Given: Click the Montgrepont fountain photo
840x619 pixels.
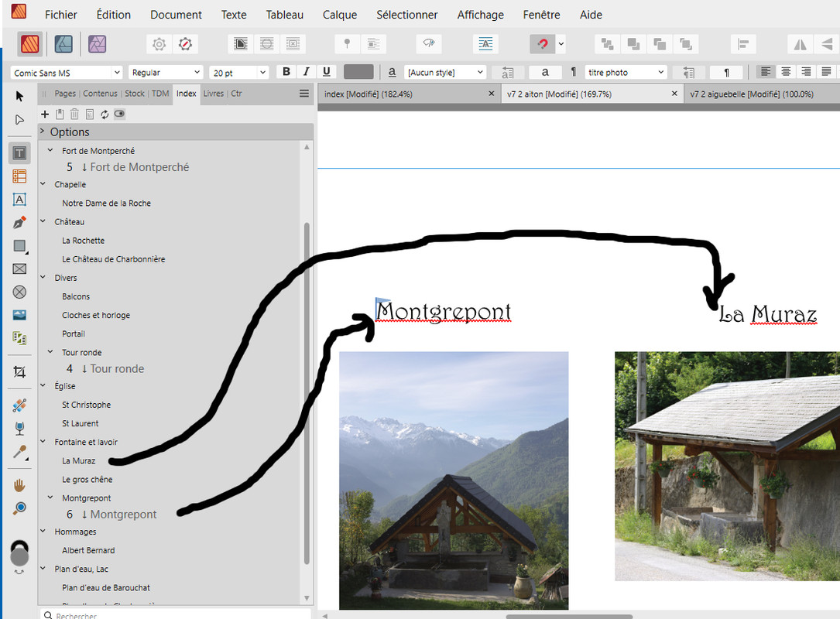Looking at the screenshot, I should point(454,480).
